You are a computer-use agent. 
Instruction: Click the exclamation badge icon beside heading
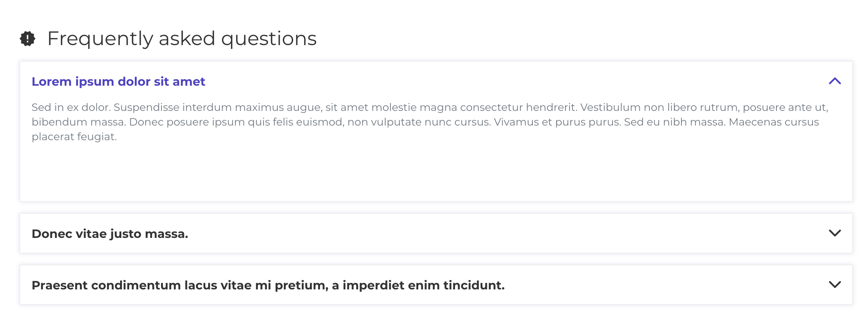27,39
